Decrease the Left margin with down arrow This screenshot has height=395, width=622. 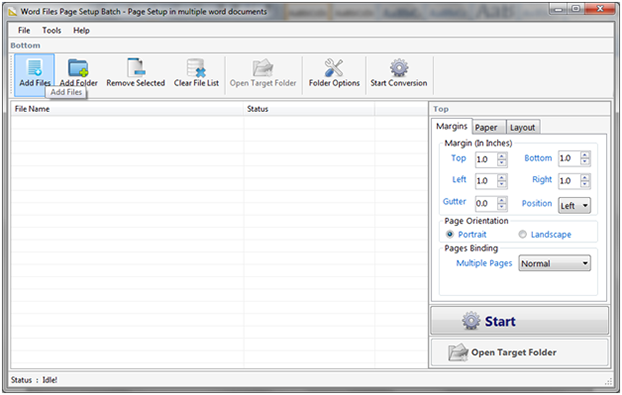(x=502, y=184)
